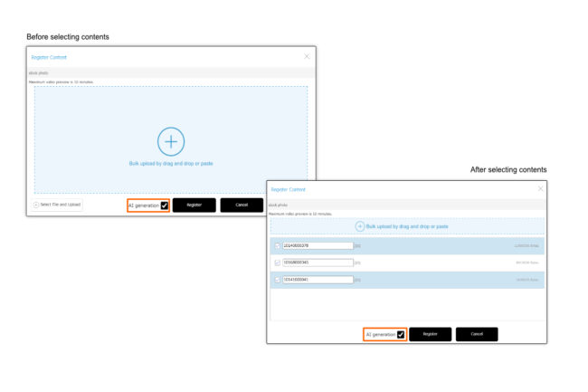Click the name field containing 101410000441
588x392 pixels.
[x=317, y=280]
